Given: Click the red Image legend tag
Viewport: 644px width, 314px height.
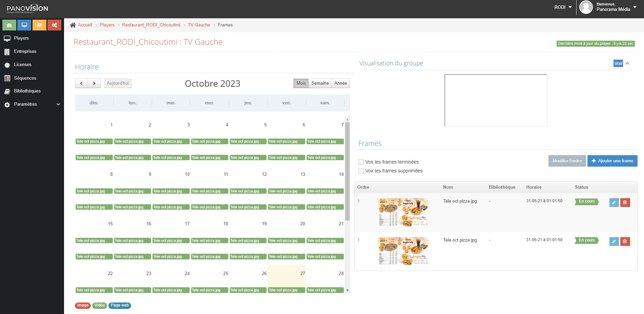Looking at the screenshot, I should pyautogui.click(x=83, y=306).
